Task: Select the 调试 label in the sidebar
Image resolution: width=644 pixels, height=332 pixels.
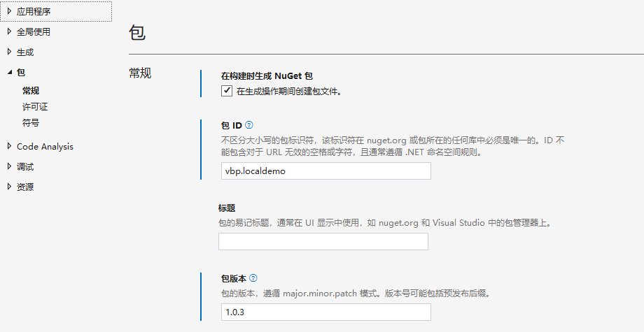Action: pyautogui.click(x=25, y=167)
